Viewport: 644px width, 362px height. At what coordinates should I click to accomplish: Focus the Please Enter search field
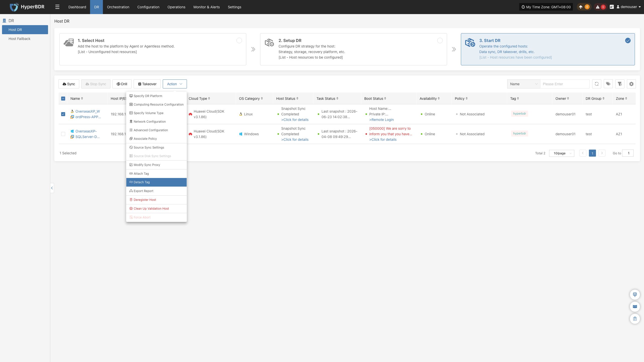565,84
